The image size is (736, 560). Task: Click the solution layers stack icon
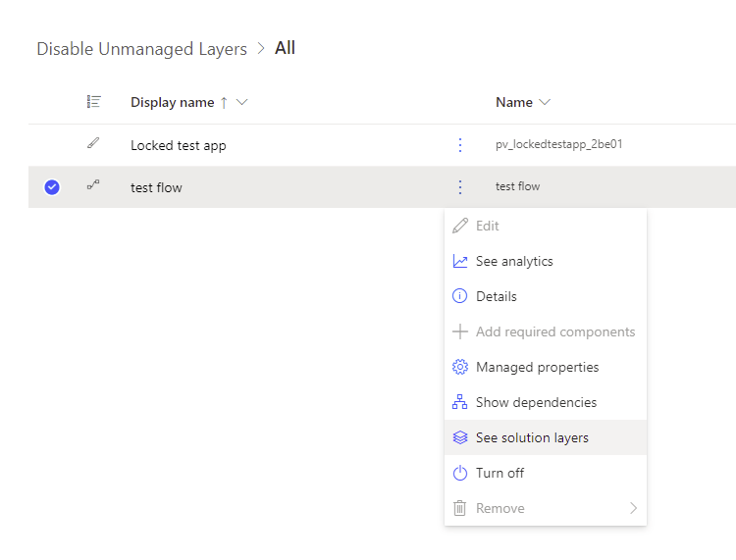click(460, 437)
